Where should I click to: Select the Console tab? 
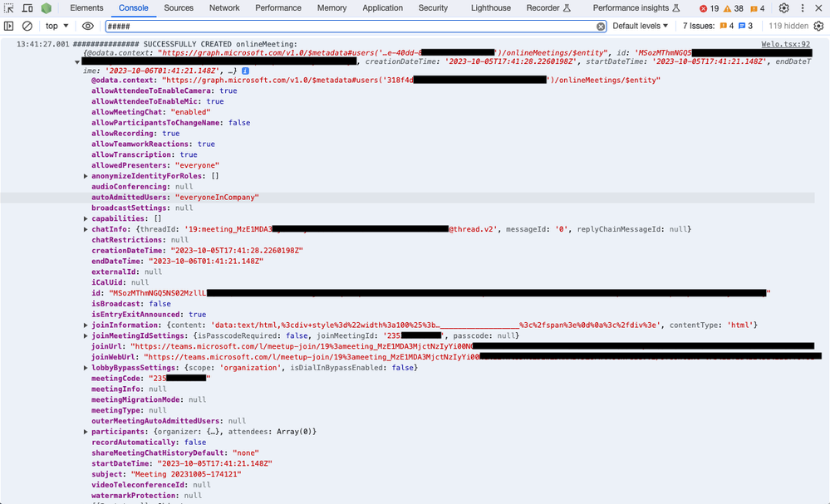pos(134,8)
